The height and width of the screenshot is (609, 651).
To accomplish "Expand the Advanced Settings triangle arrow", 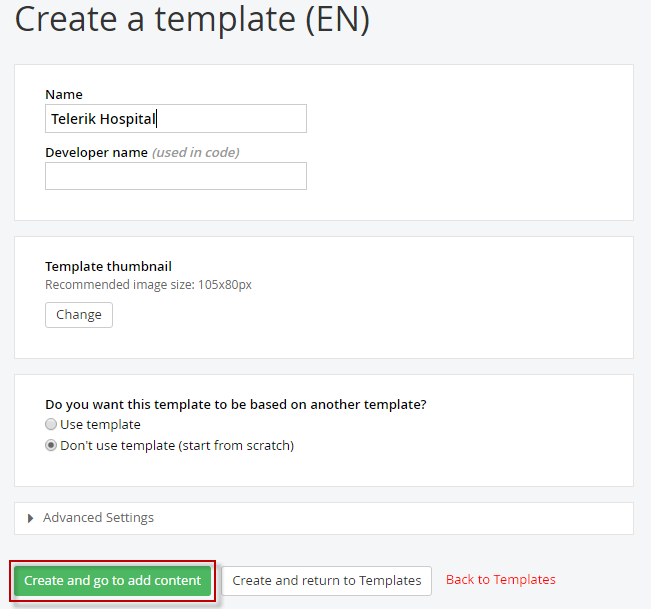I will click(x=31, y=518).
